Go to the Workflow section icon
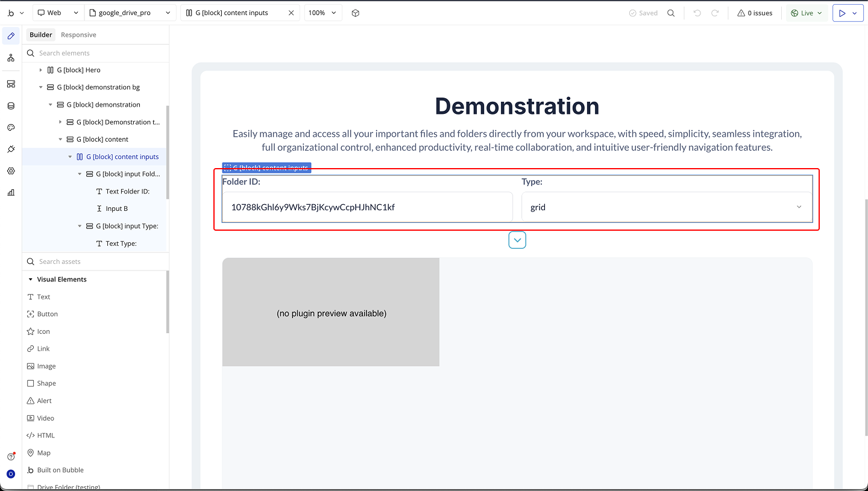The width and height of the screenshot is (868, 491). [x=11, y=58]
